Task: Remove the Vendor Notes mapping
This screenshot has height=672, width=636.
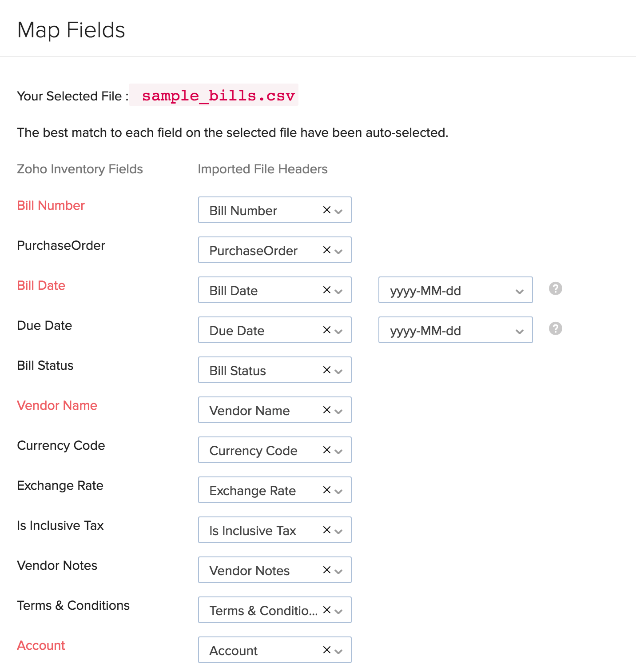Action: pyautogui.click(x=326, y=570)
